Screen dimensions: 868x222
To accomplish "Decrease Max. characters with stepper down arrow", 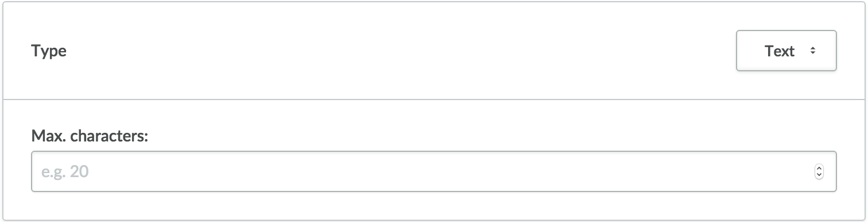I will (x=819, y=175).
